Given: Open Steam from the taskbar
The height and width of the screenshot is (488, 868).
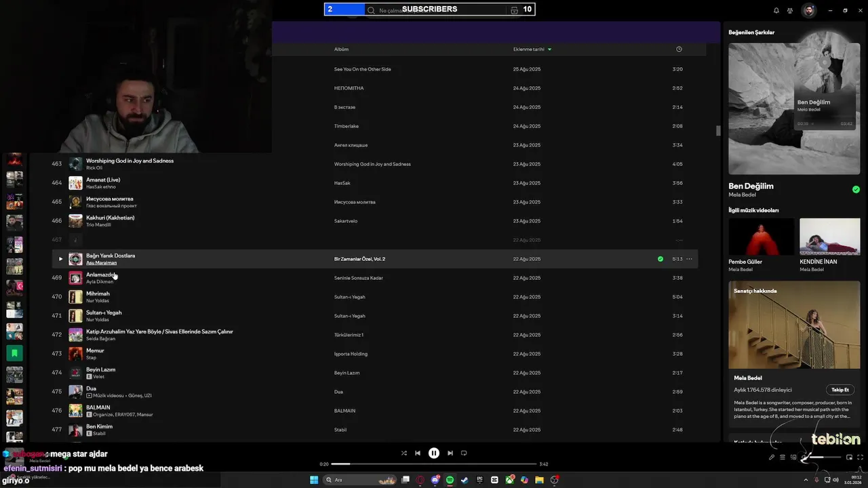Looking at the screenshot, I should [x=465, y=480].
